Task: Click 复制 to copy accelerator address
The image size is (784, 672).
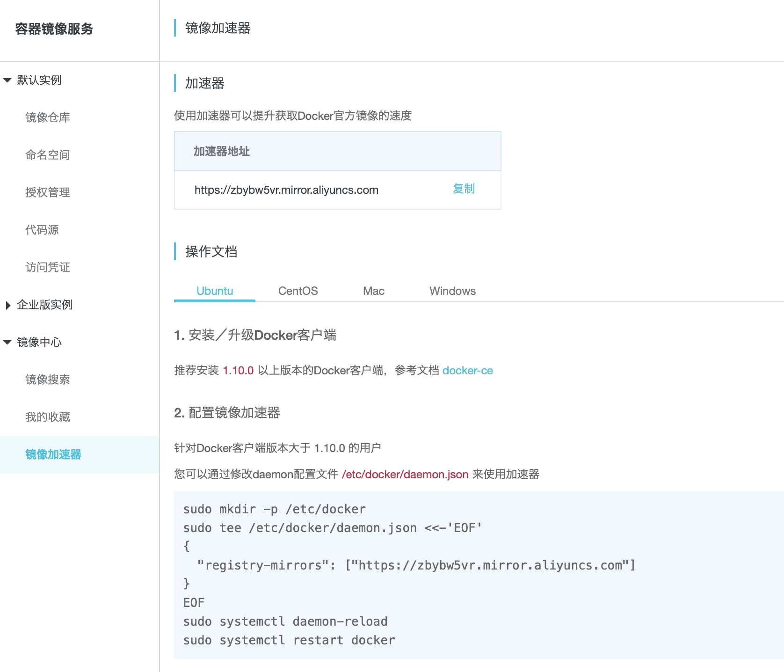Action: [x=464, y=189]
